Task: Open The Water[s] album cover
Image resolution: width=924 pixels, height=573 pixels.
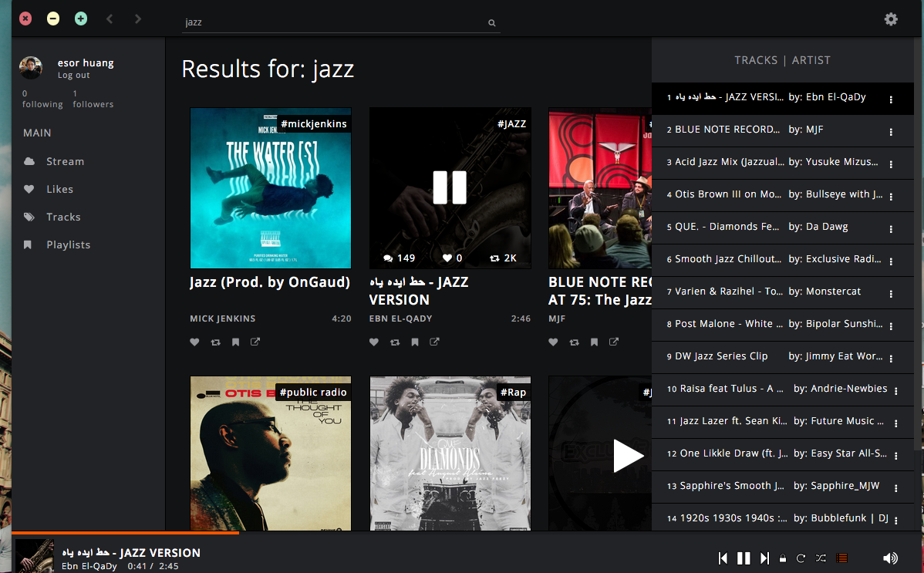Action: coord(271,188)
